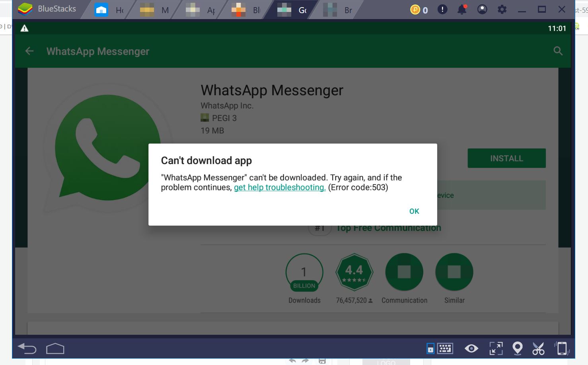
Task: Click the warning triangle in Android status bar
Action: pyautogui.click(x=25, y=28)
